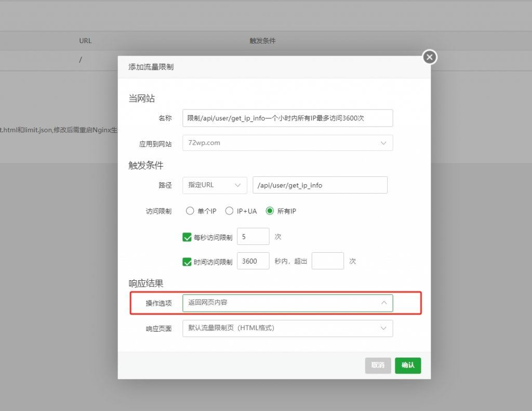
Task: Click the URL column header in table
Action: click(x=85, y=40)
